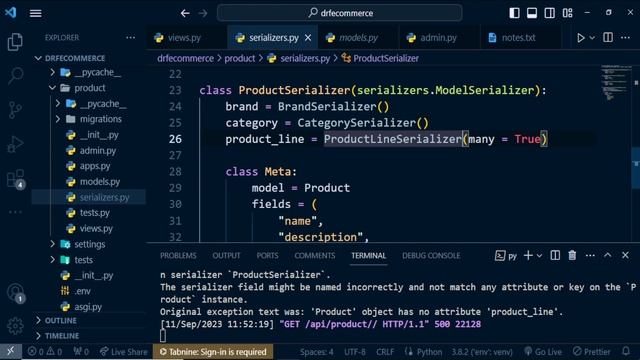The height and width of the screenshot is (360, 640).
Task: Change indentation via Spaces: 4
Action: (x=317, y=351)
